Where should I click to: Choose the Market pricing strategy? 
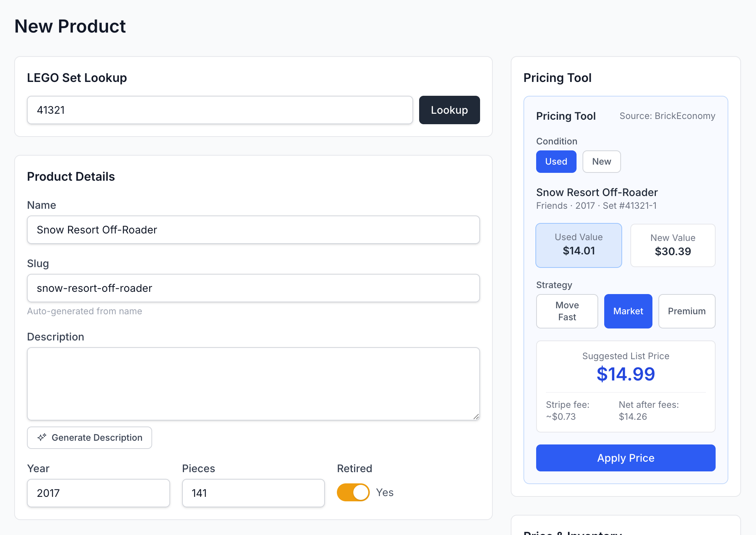pos(628,311)
